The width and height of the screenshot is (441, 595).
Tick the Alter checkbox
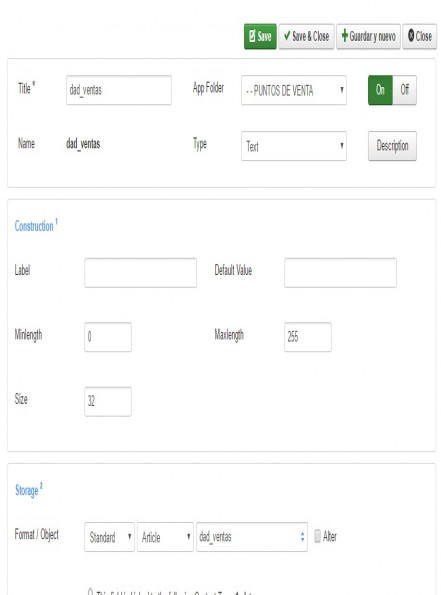[x=317, y=536]
